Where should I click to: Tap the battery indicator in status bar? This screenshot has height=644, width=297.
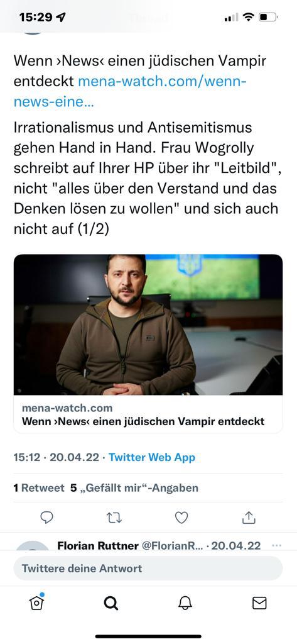coord(269,17)
